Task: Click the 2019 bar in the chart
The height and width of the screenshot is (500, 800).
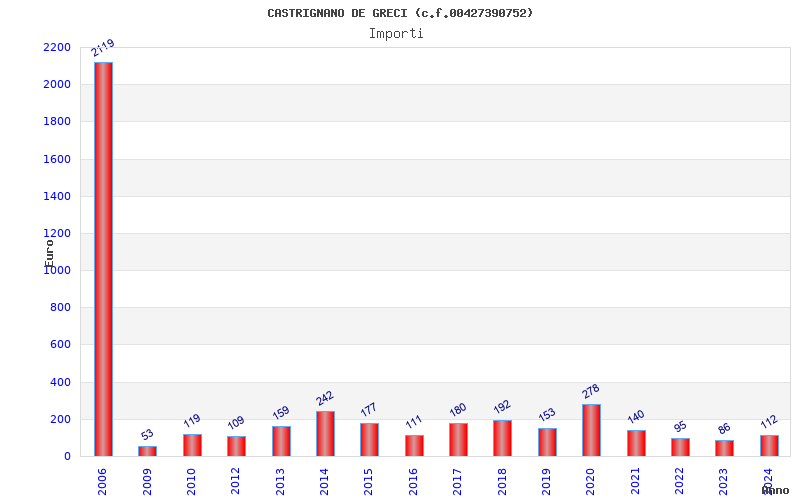Action: click(547, 442)
